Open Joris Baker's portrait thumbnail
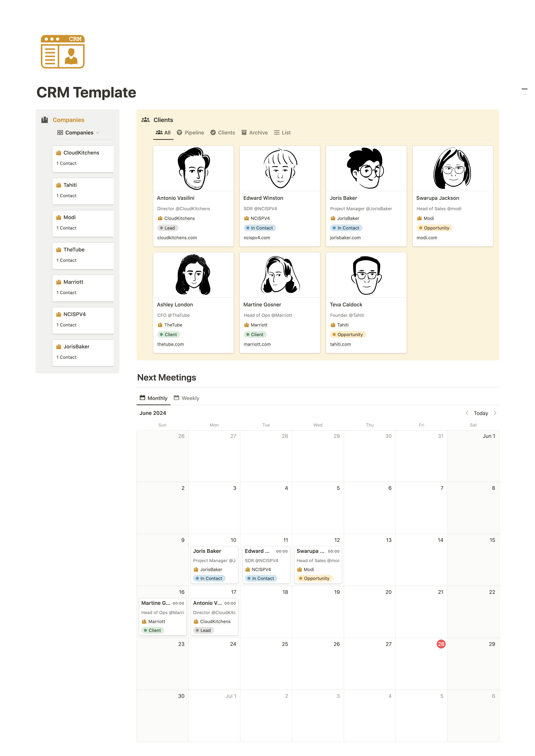The height and width of the screenshot is (756, 535). (x=366, y=168)
